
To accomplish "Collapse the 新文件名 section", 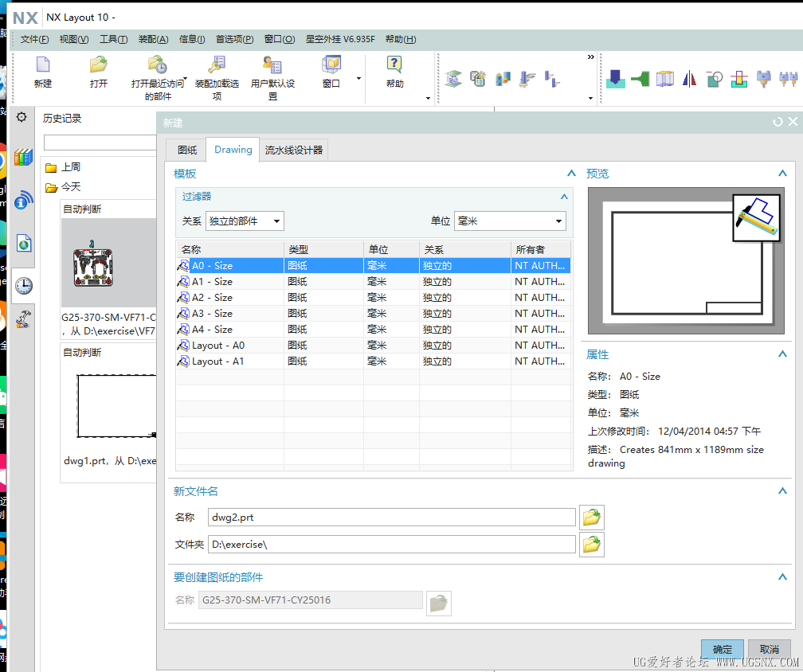I will [x=782, y=491].
